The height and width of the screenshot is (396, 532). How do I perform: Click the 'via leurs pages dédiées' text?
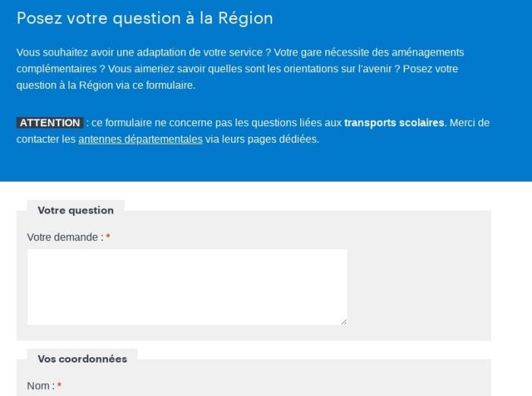262,139
